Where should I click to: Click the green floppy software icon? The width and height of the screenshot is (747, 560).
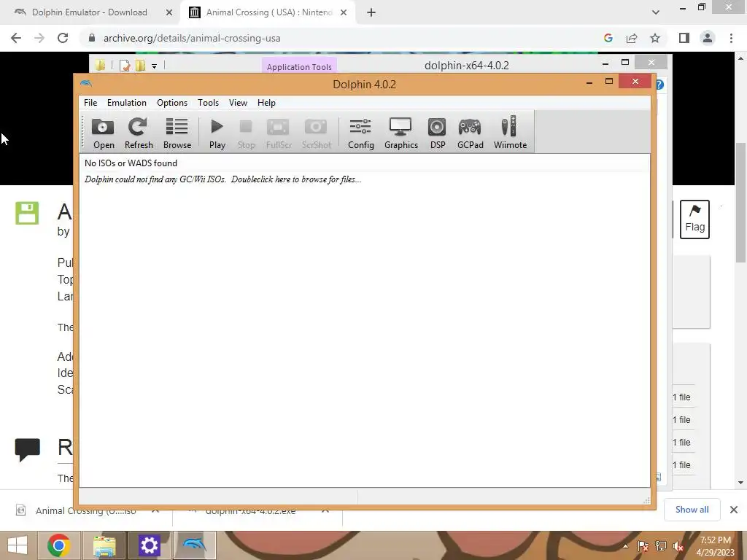pos(27,213)
